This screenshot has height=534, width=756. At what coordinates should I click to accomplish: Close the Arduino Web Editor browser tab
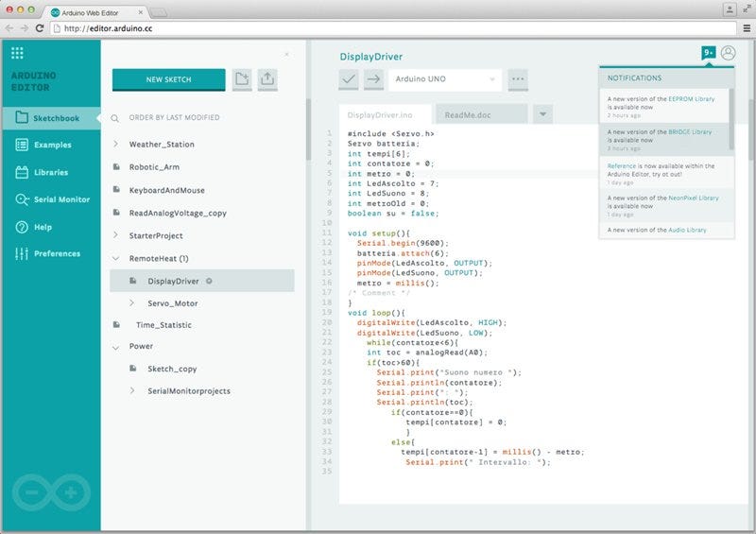coord(140,12)
